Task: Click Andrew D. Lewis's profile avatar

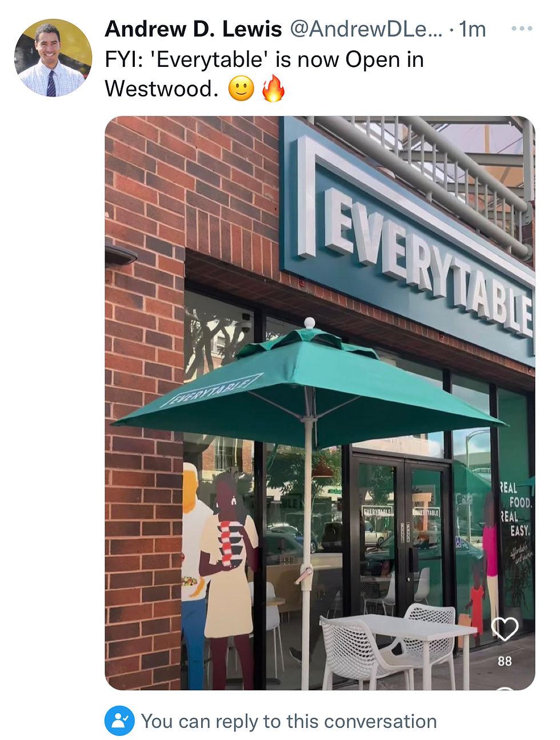Action: pos(53,58)
